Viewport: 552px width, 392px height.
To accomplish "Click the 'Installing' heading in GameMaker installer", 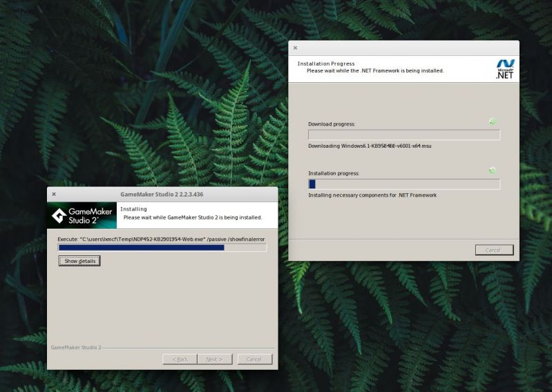I will [134, 209].
